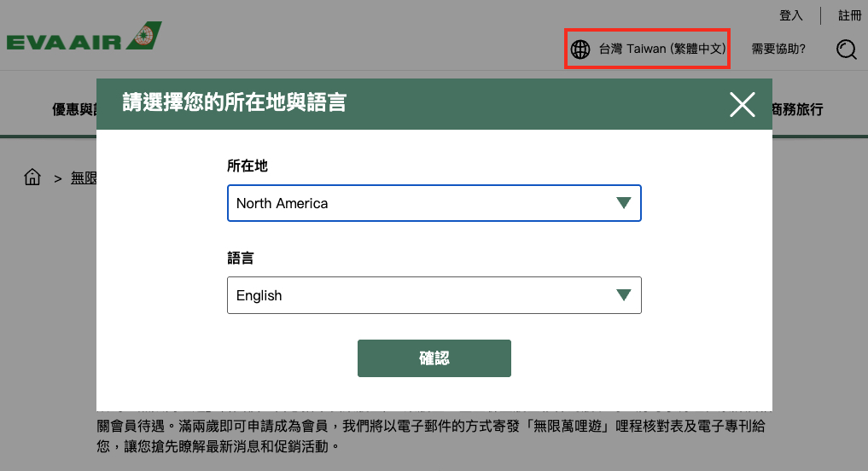Click the 所在地 field label

(x=248, y=166)
